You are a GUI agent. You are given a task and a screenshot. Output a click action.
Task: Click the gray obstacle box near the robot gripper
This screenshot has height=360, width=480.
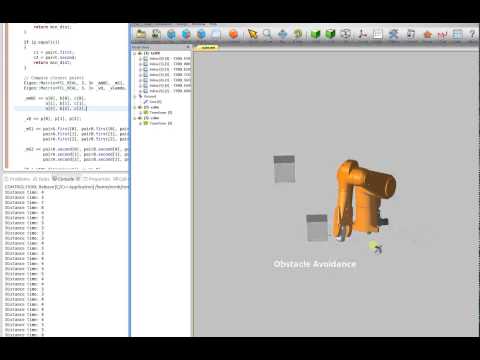317,228
